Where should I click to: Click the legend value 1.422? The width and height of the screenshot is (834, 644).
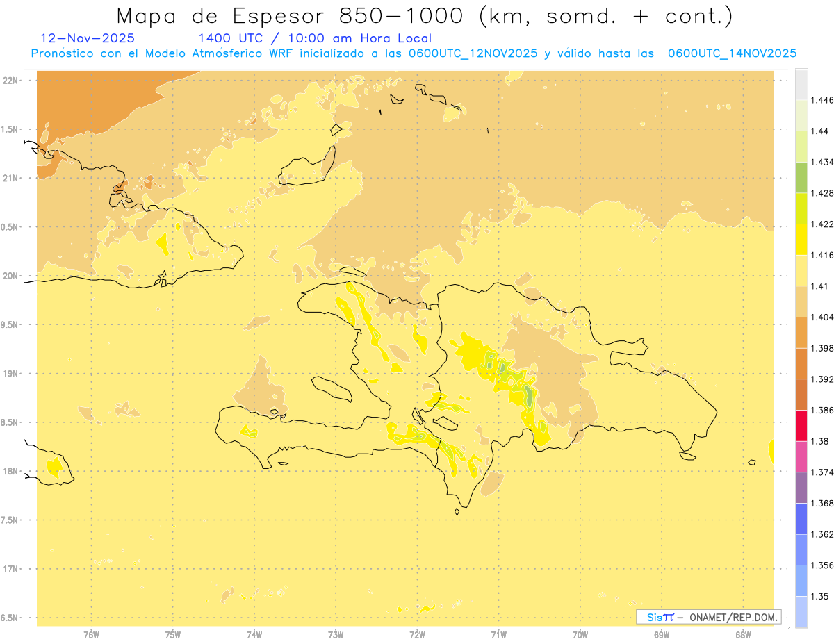tap(822, 224)
